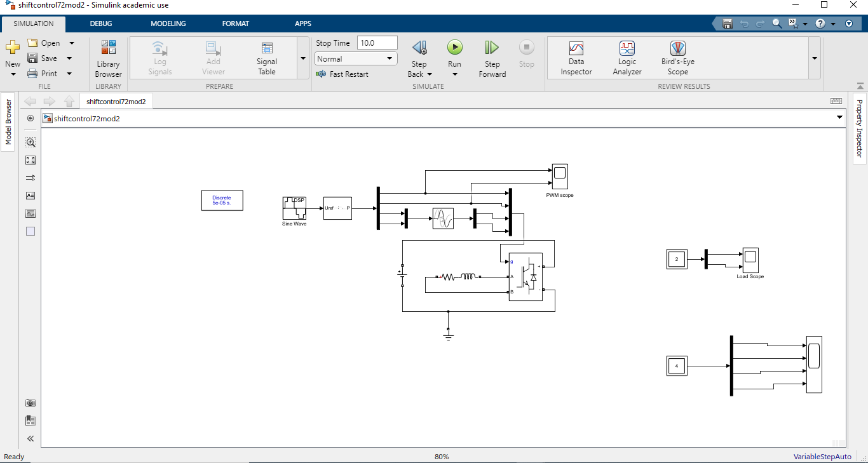868x463 pixels.
Task: Click the Step Forward button
Action: click(x=492, y=58)
